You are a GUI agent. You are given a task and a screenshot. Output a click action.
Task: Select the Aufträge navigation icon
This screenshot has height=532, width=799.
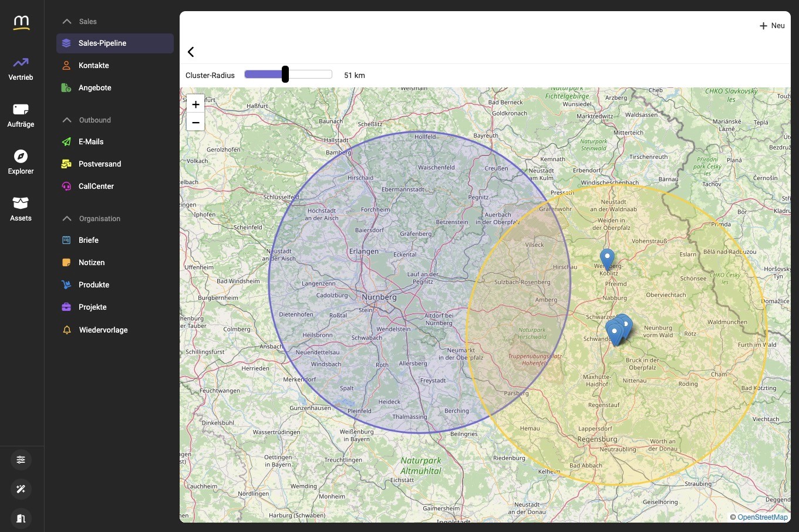click(21, 115)
